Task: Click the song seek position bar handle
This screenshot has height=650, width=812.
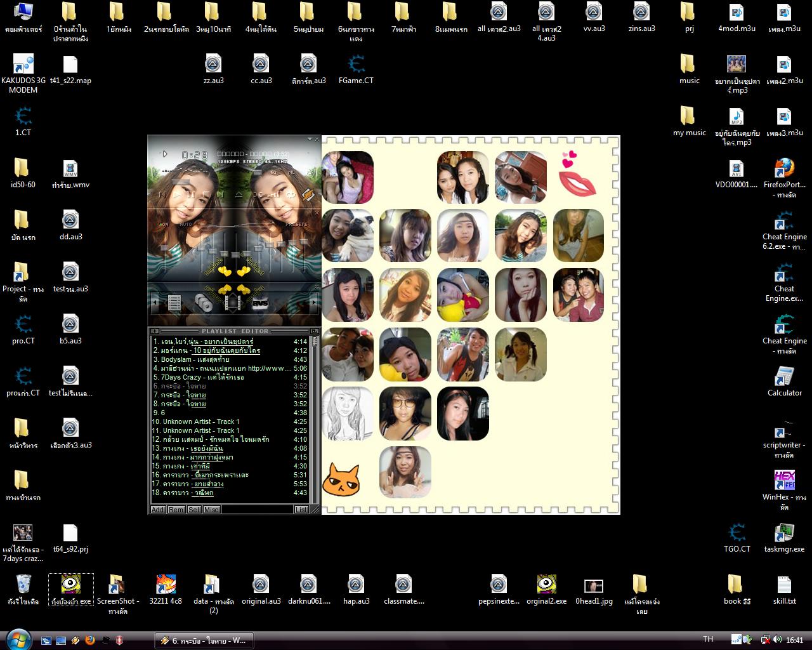Action: pos(181,182)
